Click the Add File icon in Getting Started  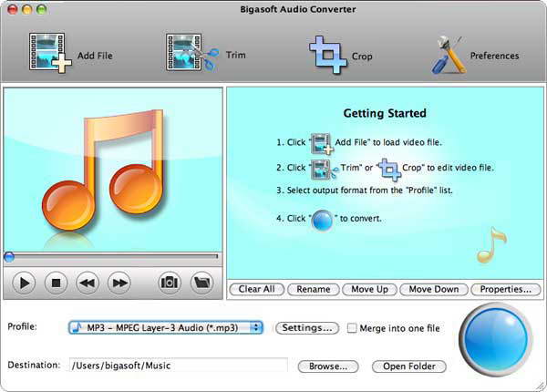point(322,143)
